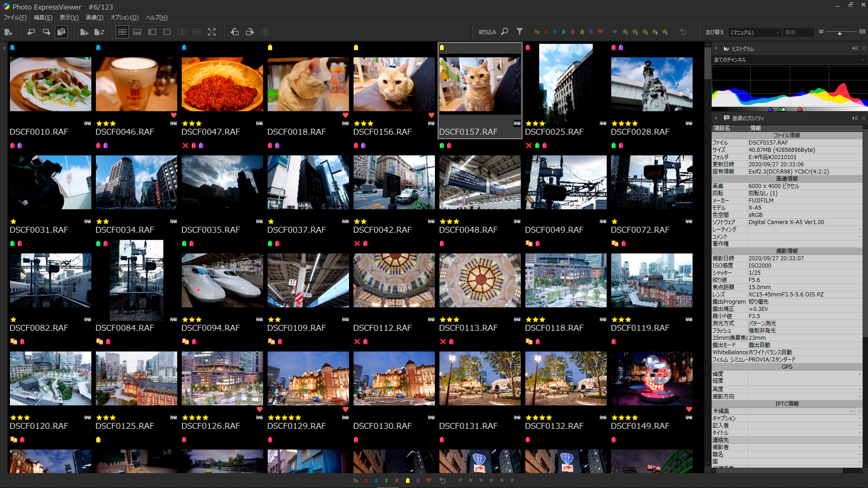Enter fullscreen display mode icon

pos(212,32)
